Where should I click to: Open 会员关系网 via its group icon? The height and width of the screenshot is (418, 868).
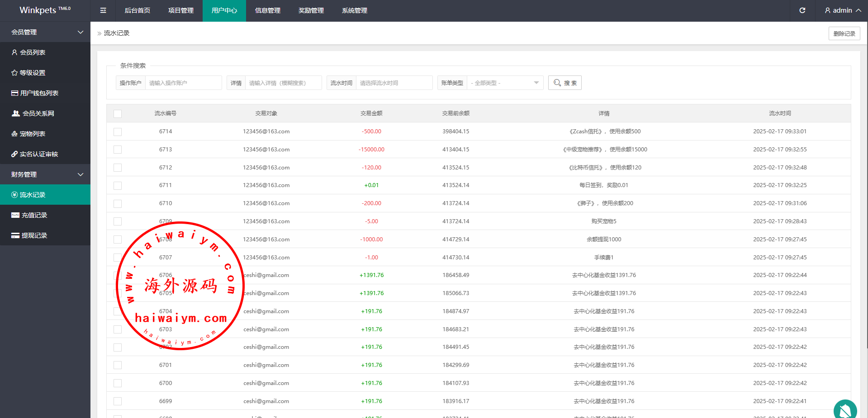pos(16,113)
